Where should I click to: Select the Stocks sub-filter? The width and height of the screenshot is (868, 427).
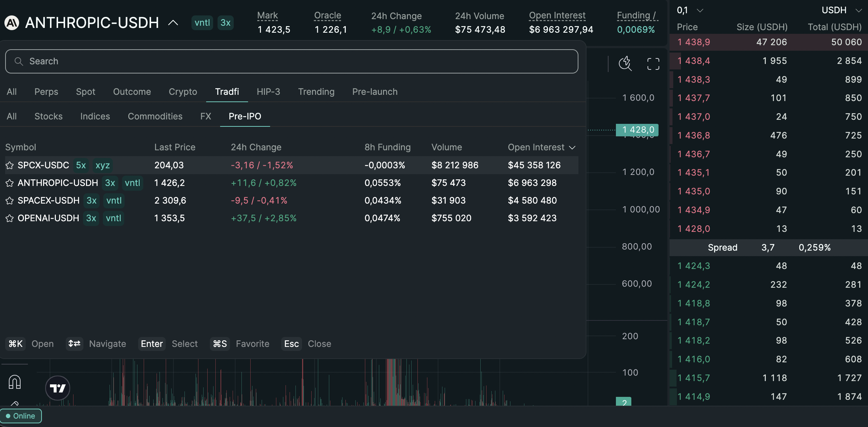pyautogui.click(x=49, y=116)
